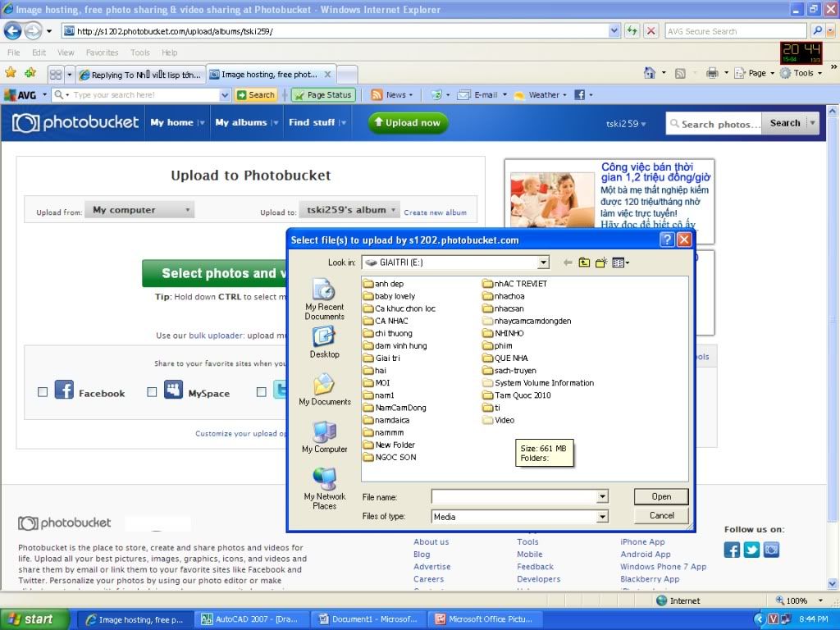The height and width of the screenshot is (630, 840).
Task: Click the IE Home icon
Action: click(x=650, y=73)
